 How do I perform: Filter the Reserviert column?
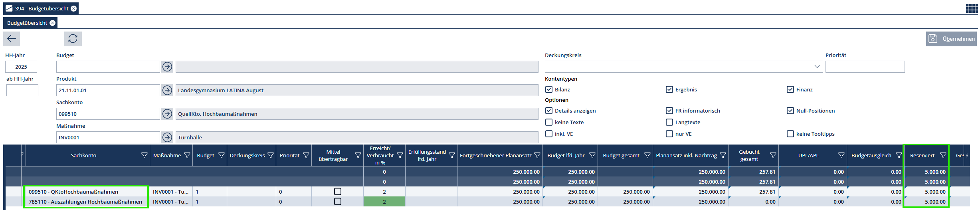tap(943, 156)
